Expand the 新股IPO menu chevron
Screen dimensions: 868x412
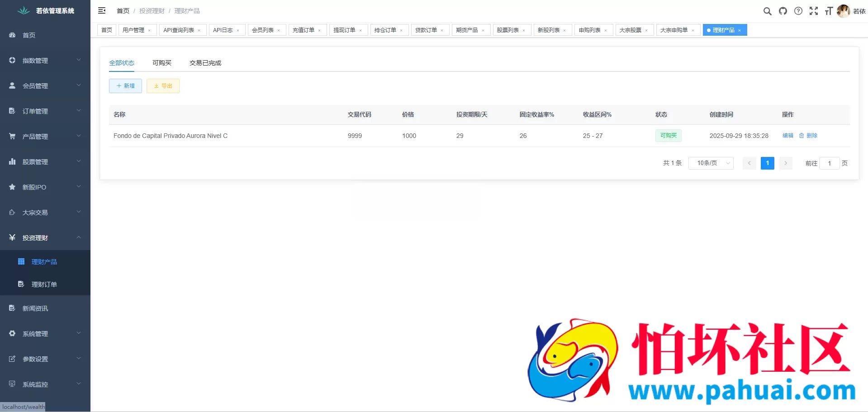(x=79, y=186)
